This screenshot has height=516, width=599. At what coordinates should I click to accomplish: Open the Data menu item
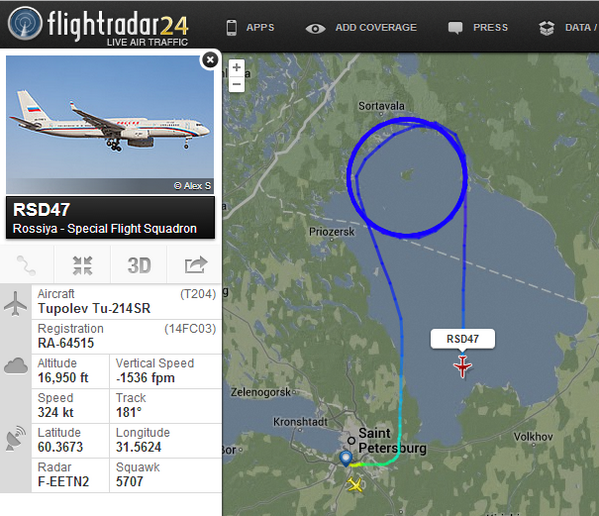click(x=568, y=28)
